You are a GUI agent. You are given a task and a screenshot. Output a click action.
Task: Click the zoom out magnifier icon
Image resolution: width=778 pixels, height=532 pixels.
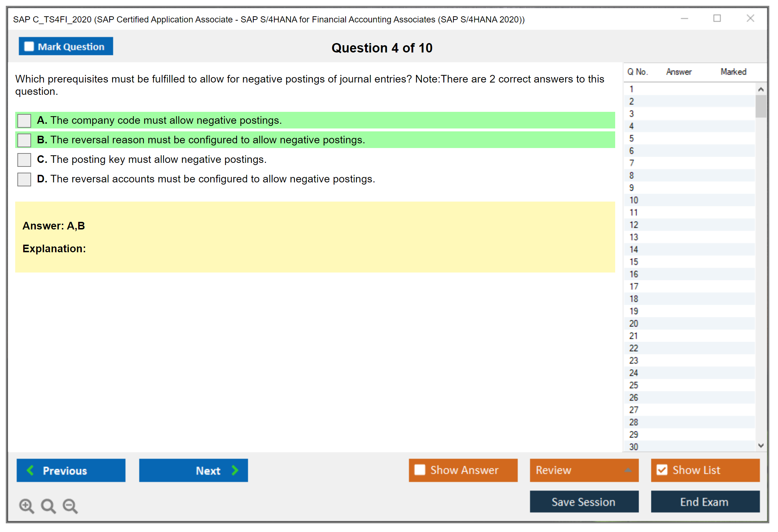[x=70, y=506]
